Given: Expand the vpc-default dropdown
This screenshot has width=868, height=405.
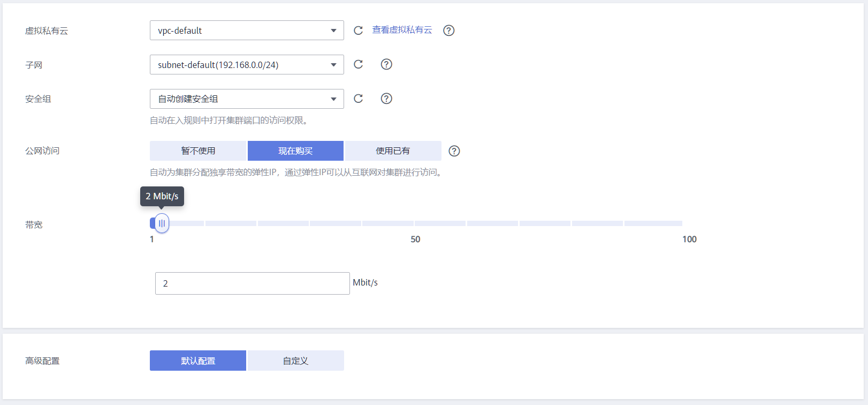Looking at the screenshot, I should tap(247, 31).
